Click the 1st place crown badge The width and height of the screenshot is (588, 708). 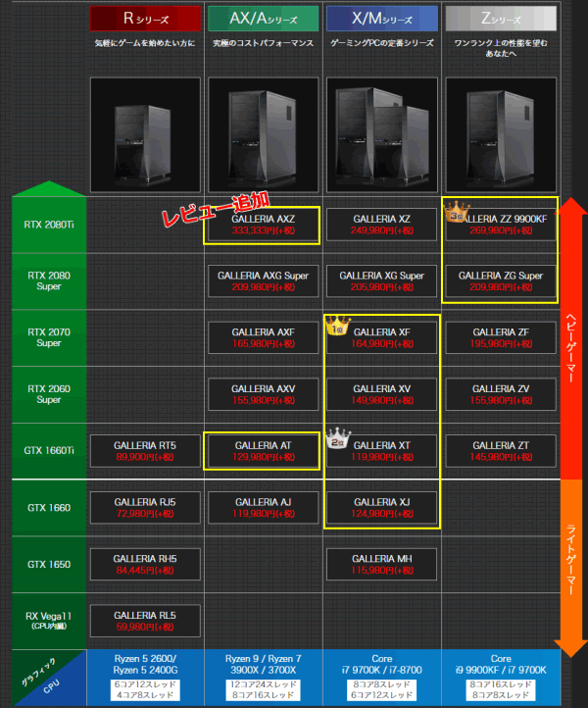click(x=338, y=326)
